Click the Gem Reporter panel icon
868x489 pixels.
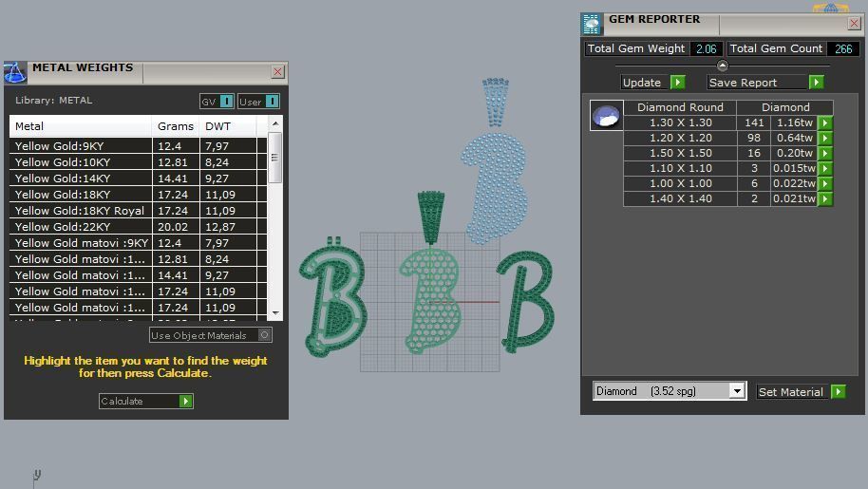coord(592,25)
